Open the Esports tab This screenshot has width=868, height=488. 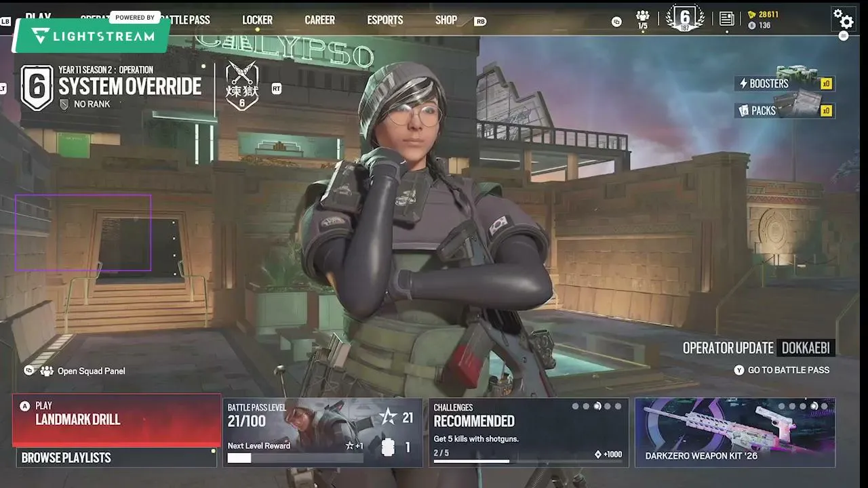(385, 20)
